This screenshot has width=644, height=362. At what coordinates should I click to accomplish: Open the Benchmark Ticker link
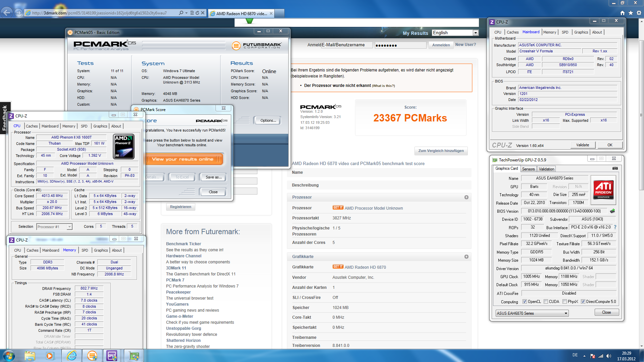tap(184, 244)
